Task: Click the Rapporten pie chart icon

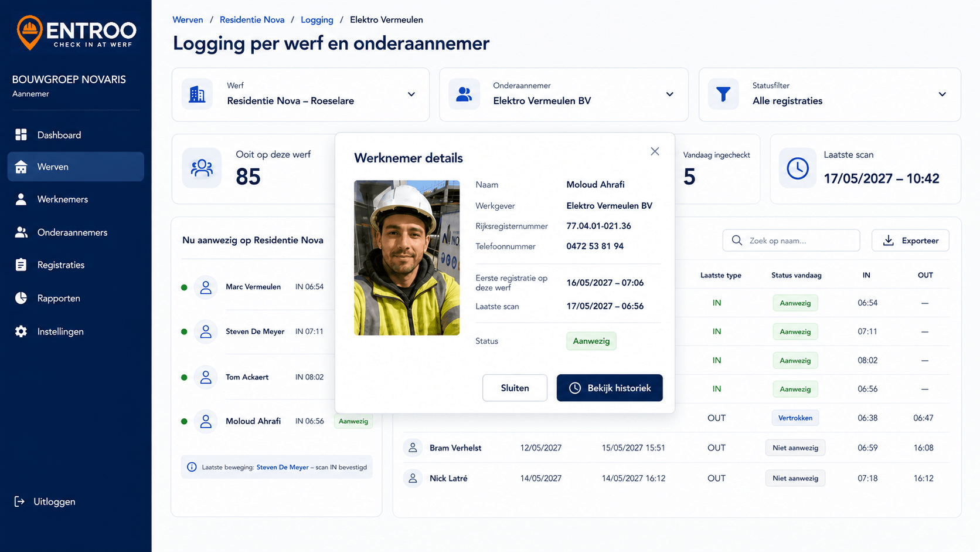Action: tap(21, 298)
